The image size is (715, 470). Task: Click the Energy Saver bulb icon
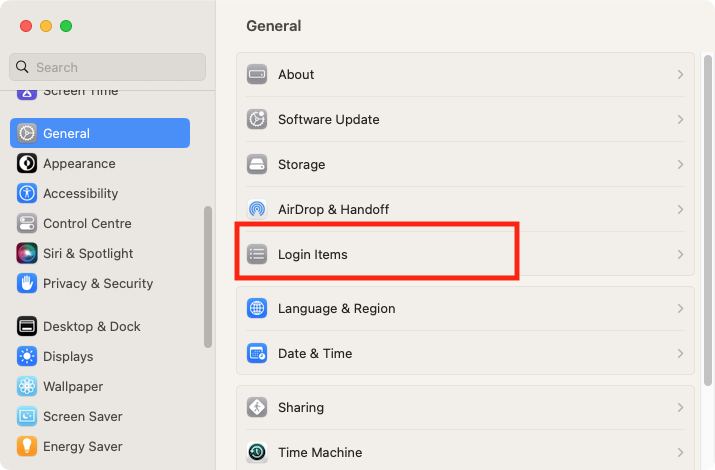pos(27,447)
